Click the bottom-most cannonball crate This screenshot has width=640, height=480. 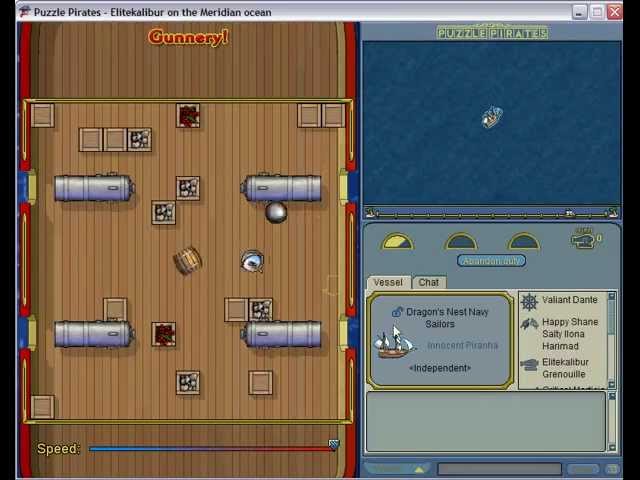[188, 382]
